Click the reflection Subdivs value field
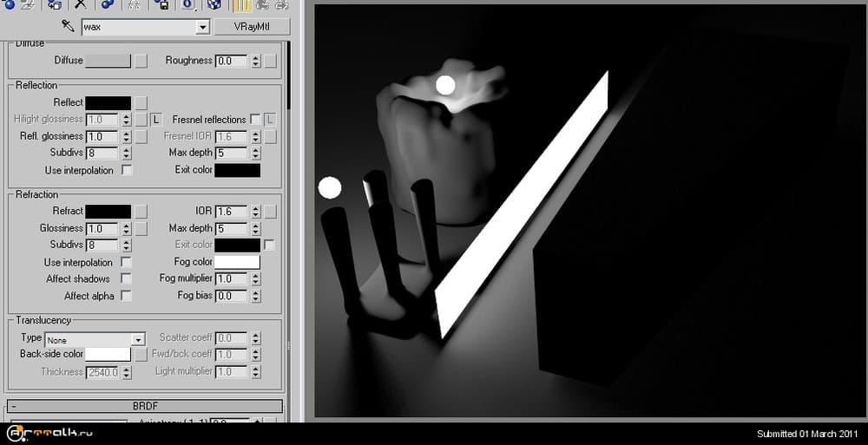This screenshot has width=868, height=445. pos(102,154)
